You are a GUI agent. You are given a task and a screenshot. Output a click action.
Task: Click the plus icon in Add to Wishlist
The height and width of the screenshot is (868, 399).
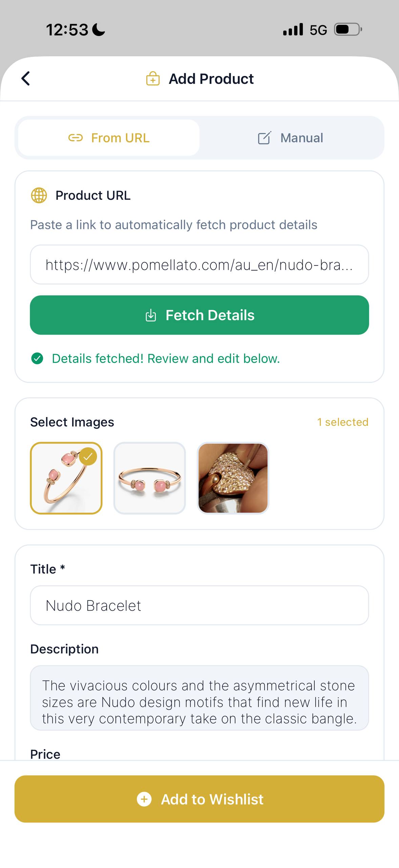144,800
